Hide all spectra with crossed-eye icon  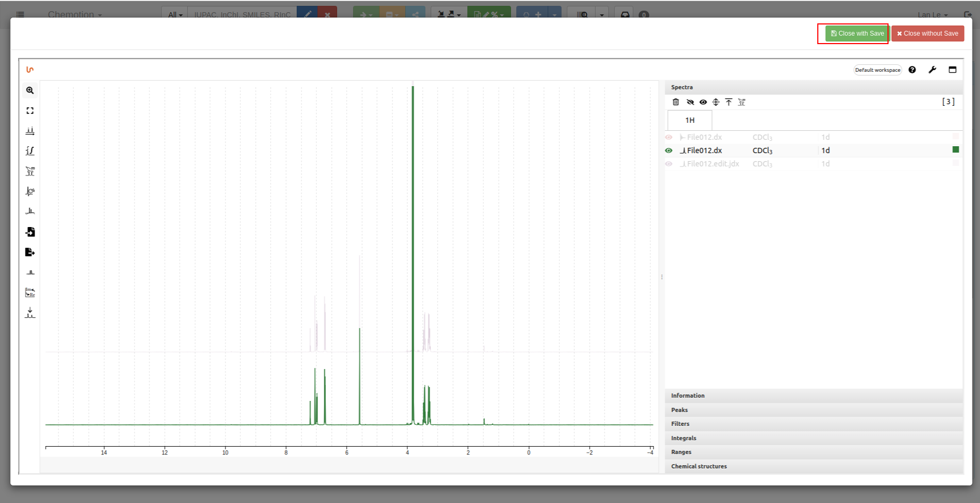[690, 102]
